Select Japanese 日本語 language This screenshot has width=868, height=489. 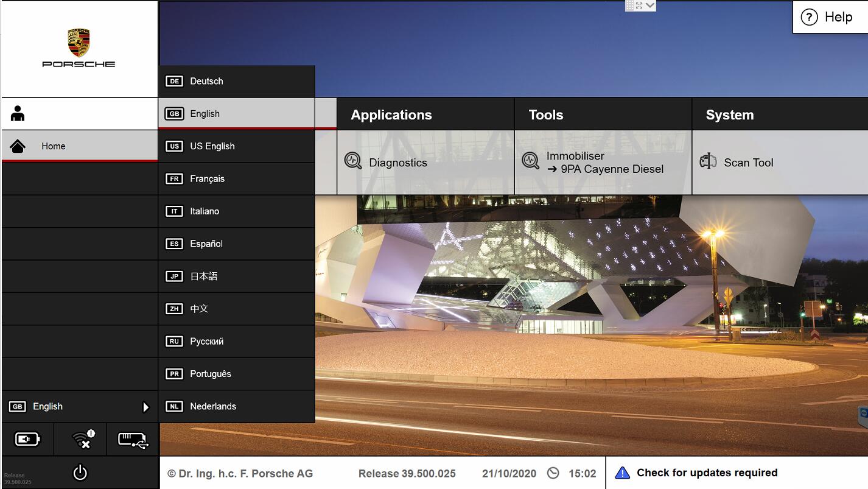[237, 276]
